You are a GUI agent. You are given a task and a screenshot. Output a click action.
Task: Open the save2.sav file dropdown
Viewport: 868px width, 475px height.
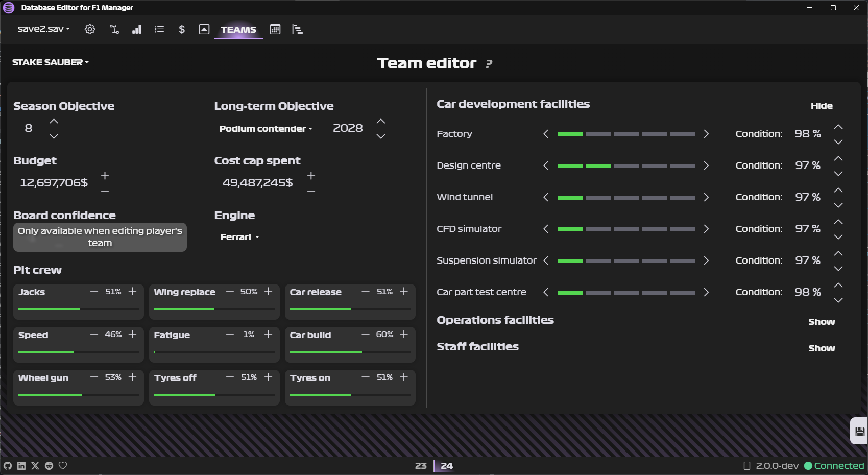coord(43,29)
